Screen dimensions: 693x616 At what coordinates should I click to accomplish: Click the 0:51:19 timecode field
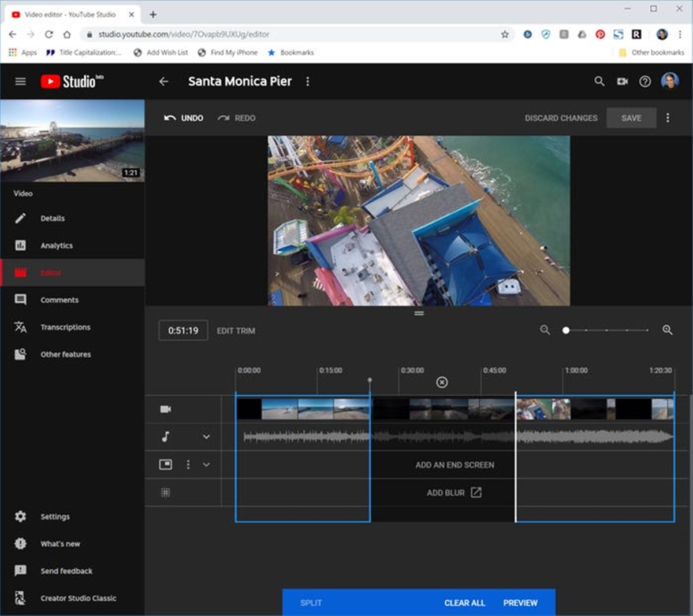click(x=183, y=331)
